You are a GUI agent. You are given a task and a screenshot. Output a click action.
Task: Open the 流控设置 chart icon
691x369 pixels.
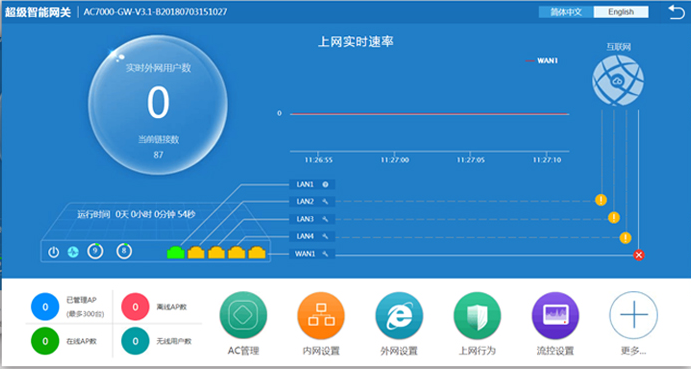point(556,315)
